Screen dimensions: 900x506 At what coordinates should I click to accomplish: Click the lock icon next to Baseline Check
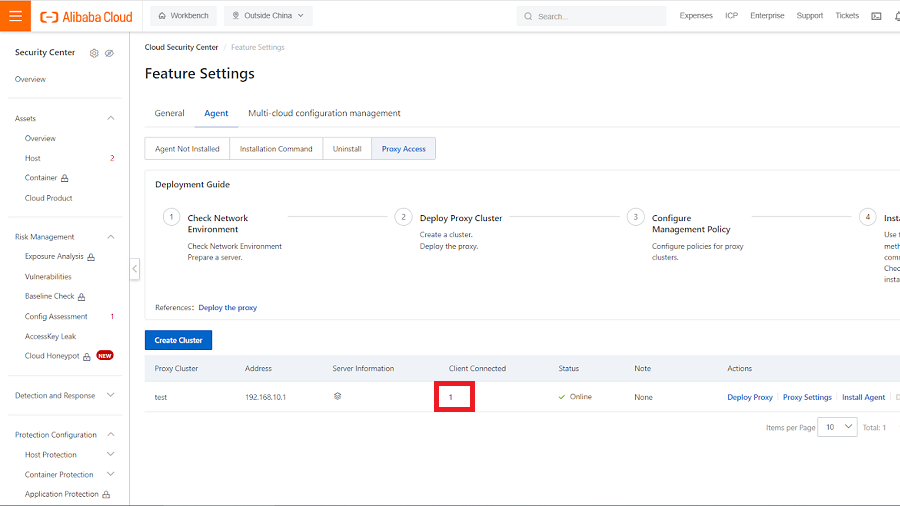pyautogui.click(x=82, y=297)
